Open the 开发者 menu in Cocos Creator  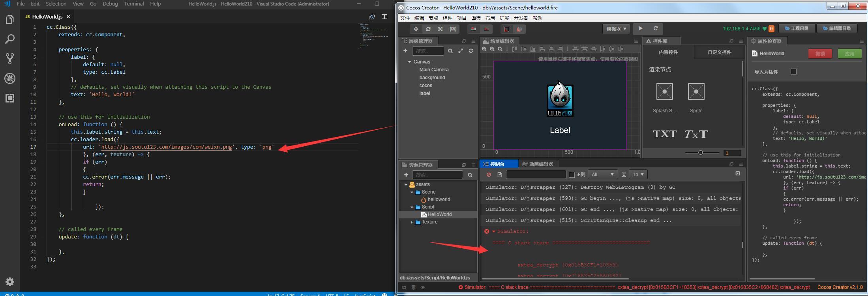(521, 18)
